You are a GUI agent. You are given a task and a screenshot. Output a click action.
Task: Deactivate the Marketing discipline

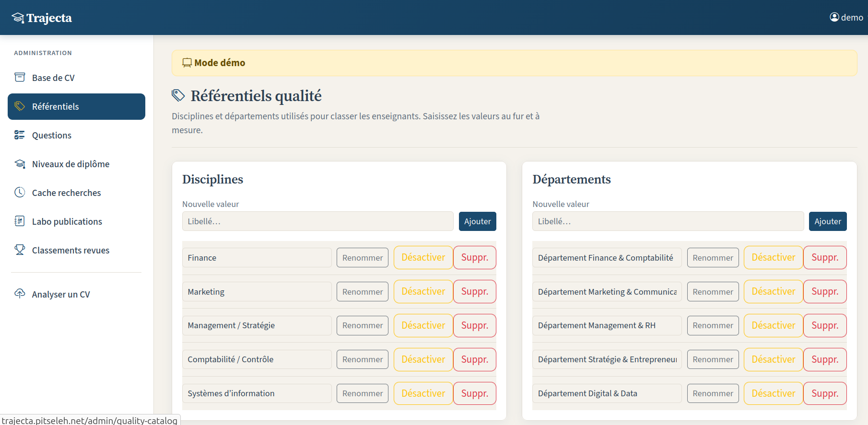(423, 291)
